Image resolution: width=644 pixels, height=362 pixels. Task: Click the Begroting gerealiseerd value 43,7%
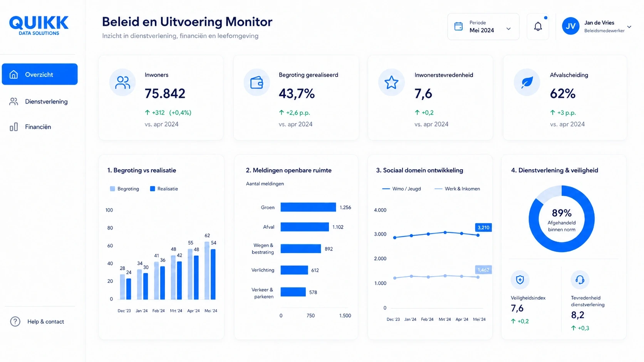(x=297, y=93)
